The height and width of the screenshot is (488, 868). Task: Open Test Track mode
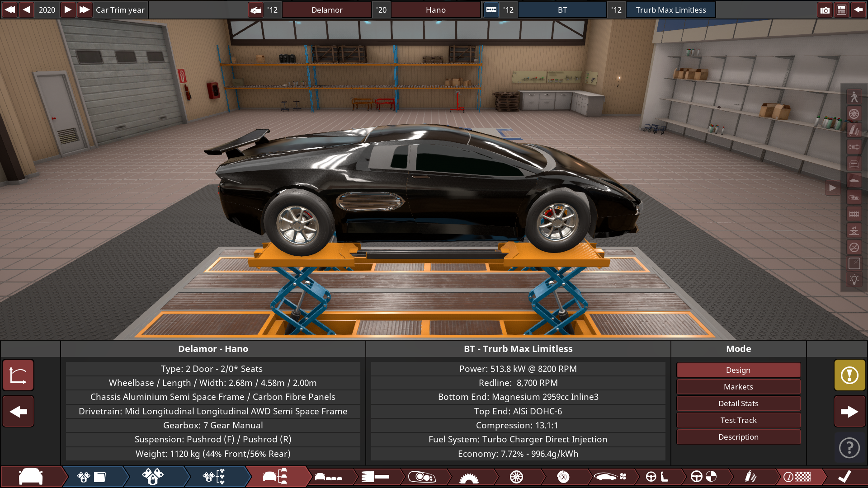[738, 420]
